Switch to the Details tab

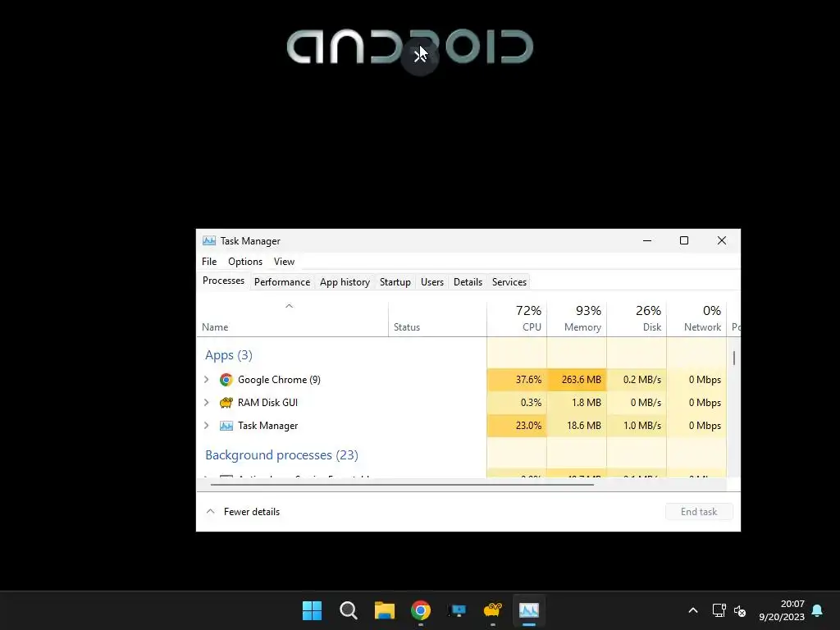coord(468,282)
